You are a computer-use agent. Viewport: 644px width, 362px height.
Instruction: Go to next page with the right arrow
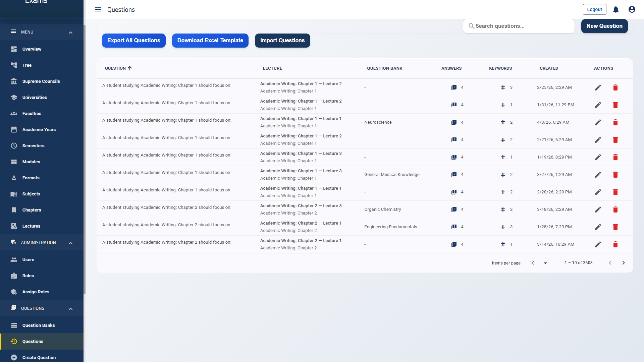[624, 263]
